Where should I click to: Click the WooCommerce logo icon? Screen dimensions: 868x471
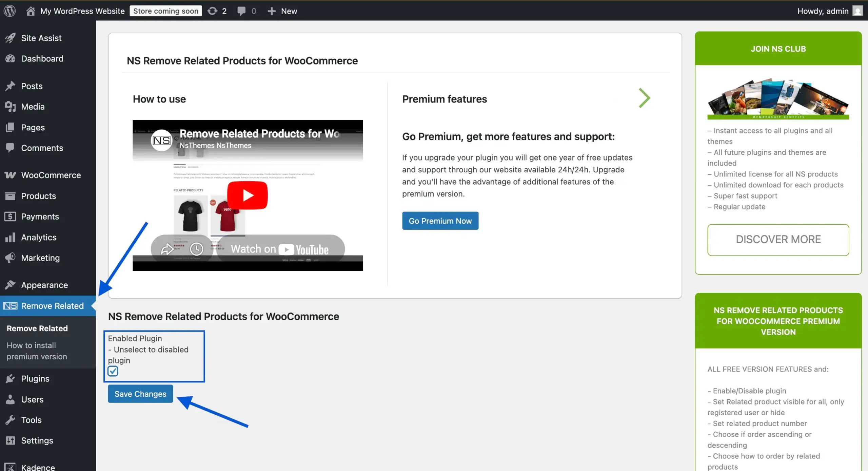pyautogui.click(x=10, y=175)
